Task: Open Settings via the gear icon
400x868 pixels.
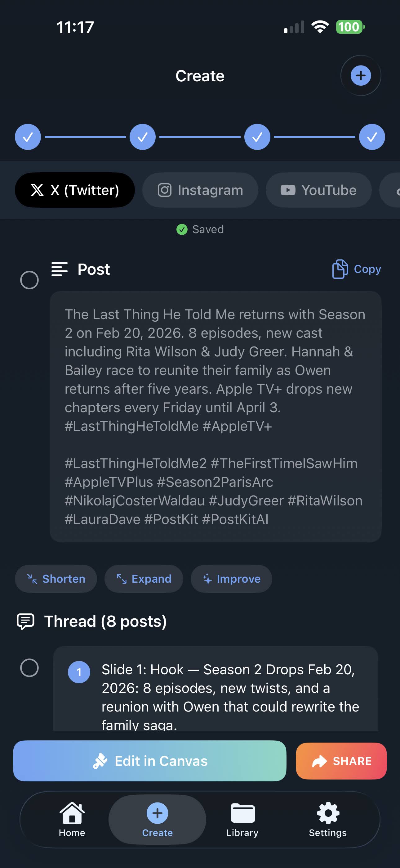Action: 328,813
